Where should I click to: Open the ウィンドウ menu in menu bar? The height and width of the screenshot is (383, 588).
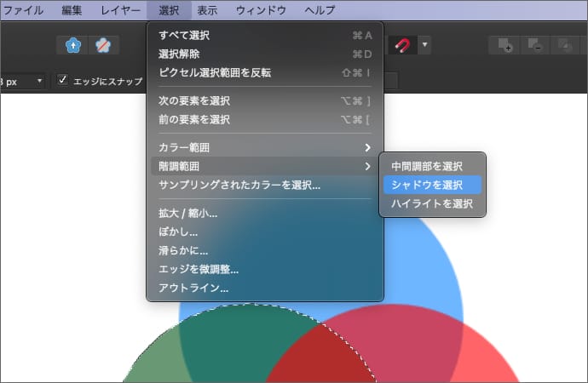(x=262, y=10)
